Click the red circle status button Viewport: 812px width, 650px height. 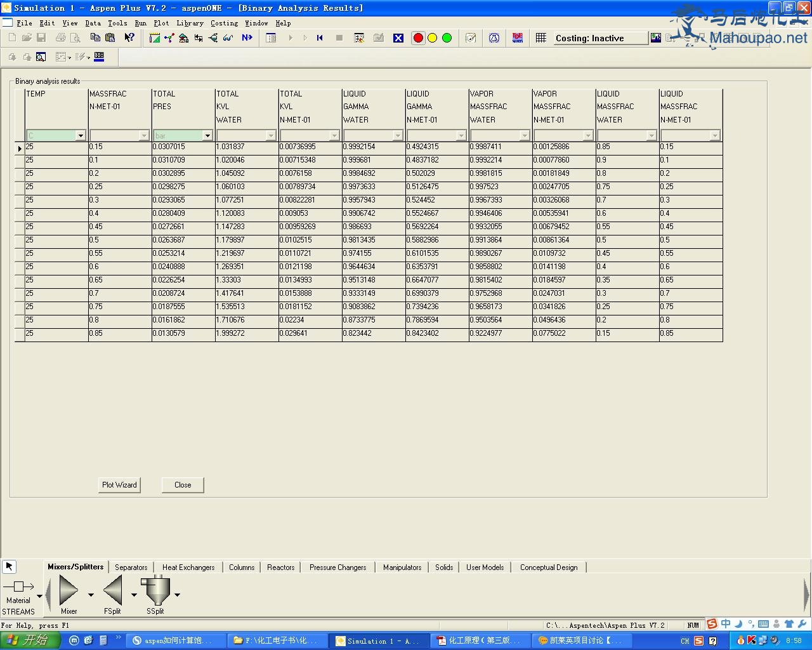click(418, 38)
